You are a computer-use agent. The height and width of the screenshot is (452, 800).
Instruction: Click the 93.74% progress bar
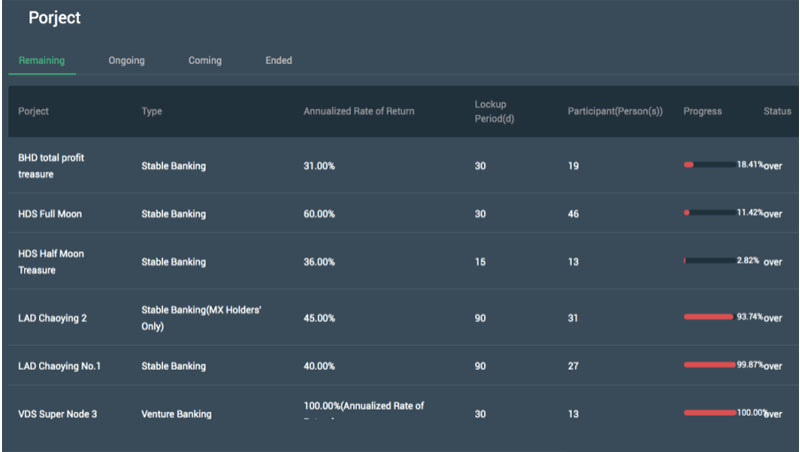click(710, 317)
